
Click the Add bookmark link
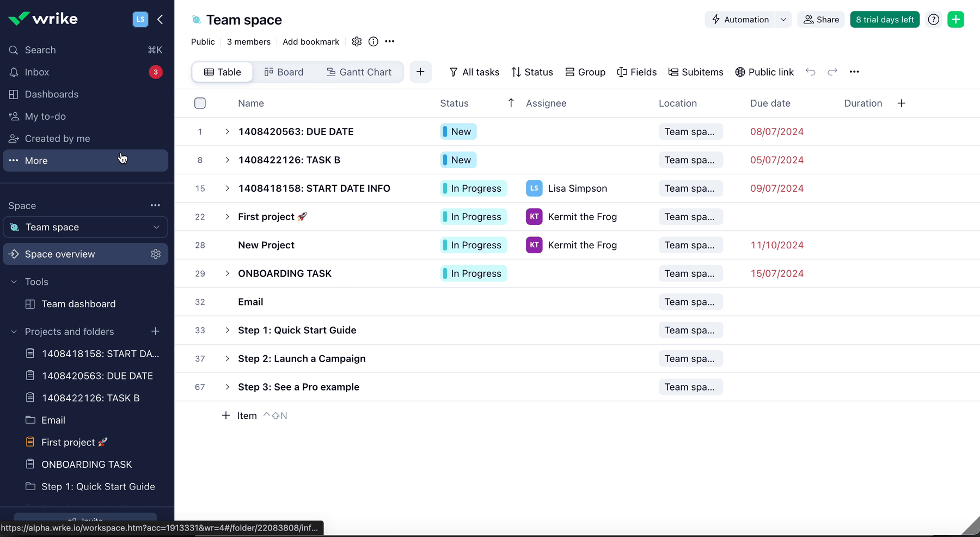click(x=310, y=42)
